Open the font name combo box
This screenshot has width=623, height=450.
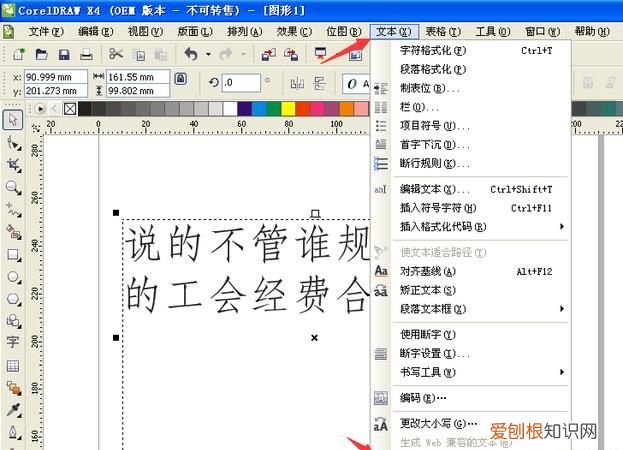pos(356,84)
